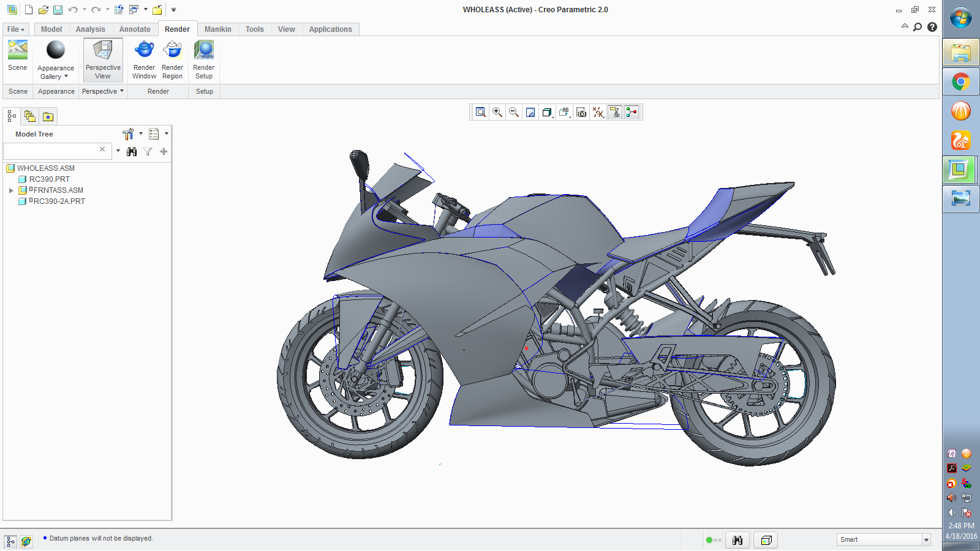
Task: Open Render Setup dialog
Action: [x=204, y=60]
